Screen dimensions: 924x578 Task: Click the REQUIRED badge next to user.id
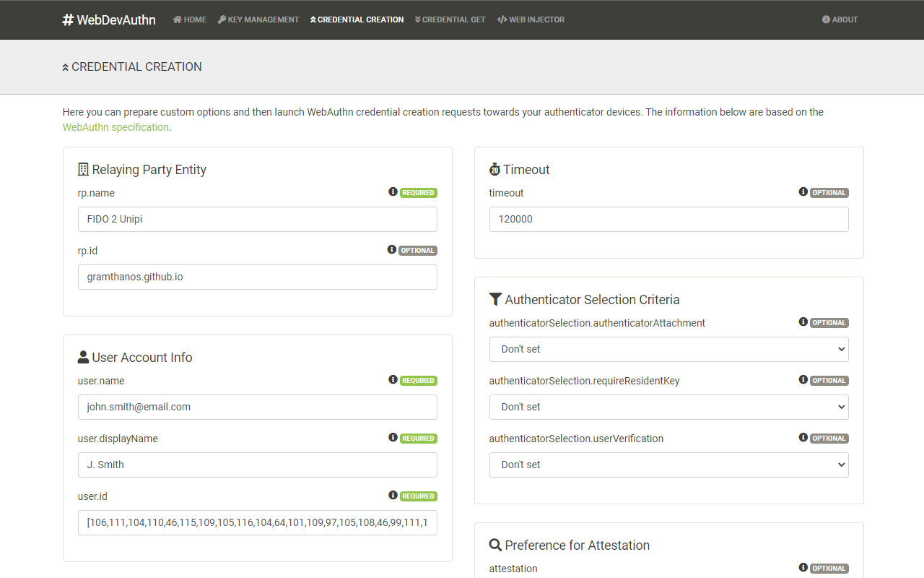pyautogui.click(x=419, y=496)
